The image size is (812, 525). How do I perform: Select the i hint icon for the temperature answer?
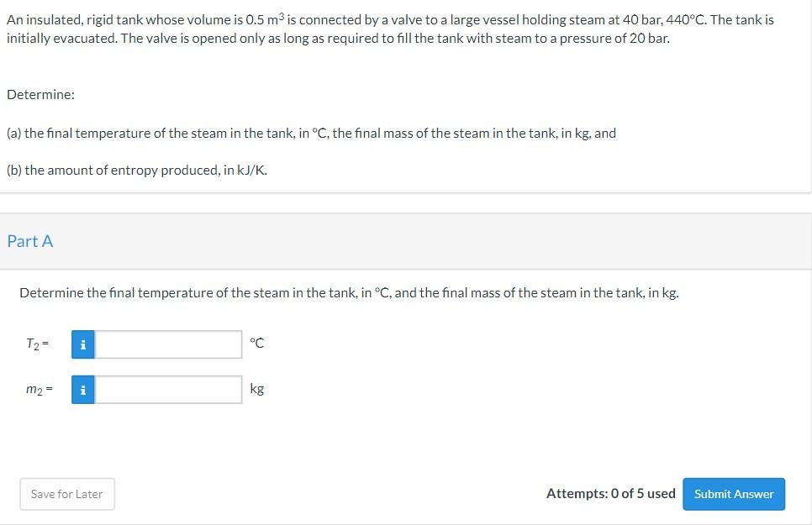(82, 344)
